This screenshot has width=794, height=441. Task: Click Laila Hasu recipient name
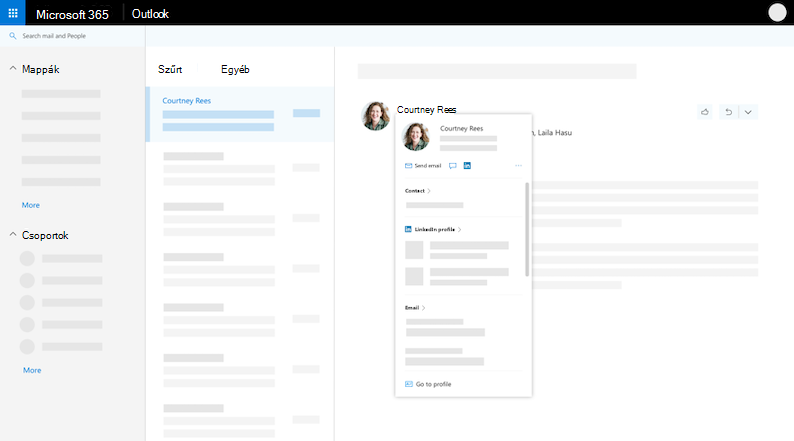click(554, 133)
